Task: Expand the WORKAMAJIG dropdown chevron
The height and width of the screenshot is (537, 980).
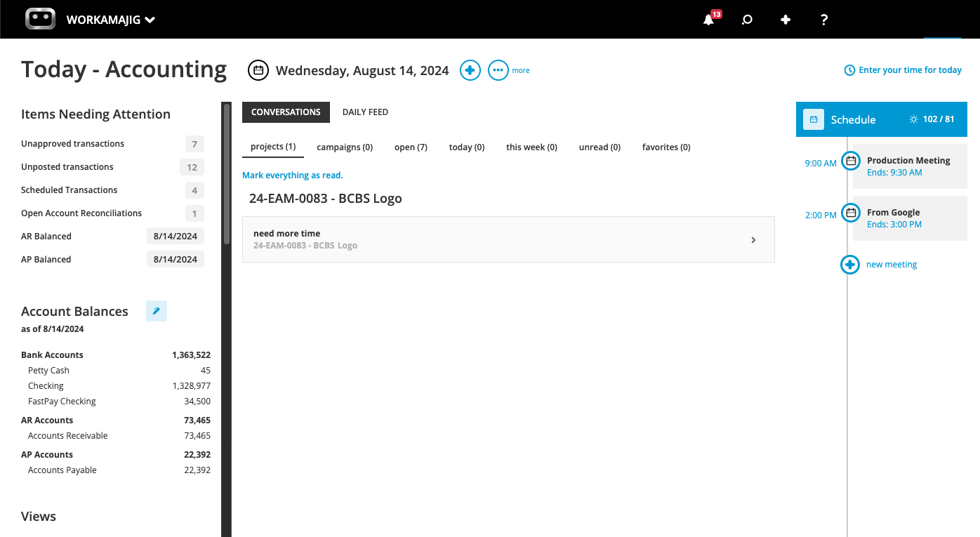Action: (x=150, y=20)
